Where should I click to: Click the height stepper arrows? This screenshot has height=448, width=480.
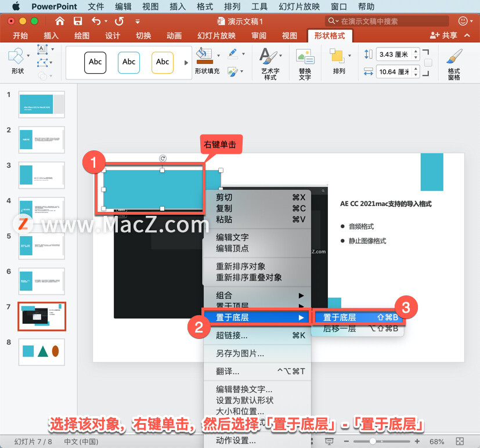point(416,55)
